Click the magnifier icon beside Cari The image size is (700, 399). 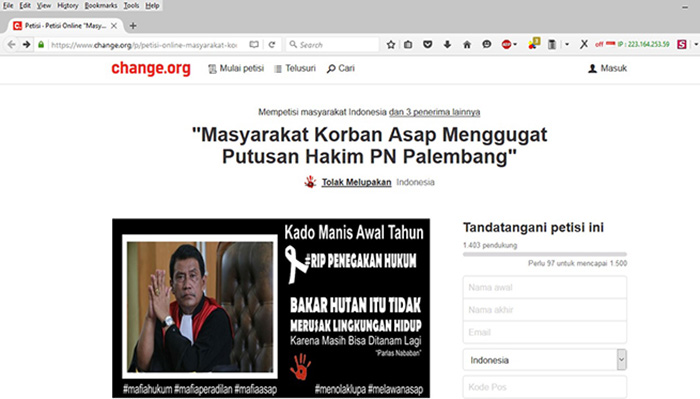[331, 68]
